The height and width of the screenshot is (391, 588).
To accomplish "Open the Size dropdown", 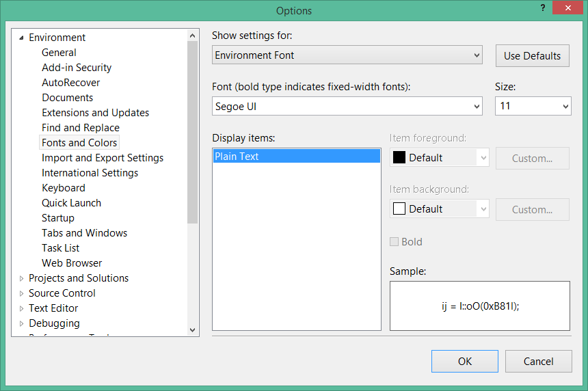I will point(533,106).
